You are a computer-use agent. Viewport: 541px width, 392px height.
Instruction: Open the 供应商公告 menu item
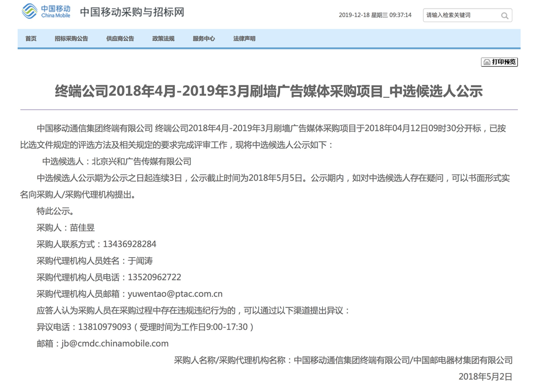point(120,38)
